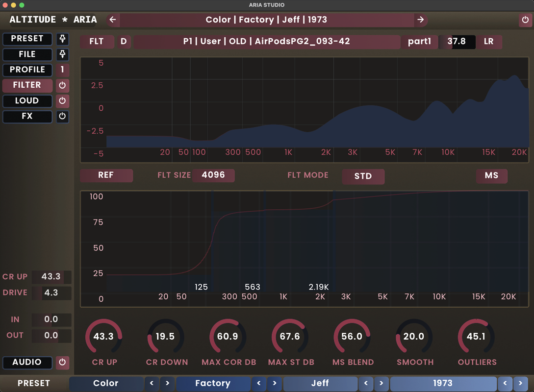The width and height of the screenshot is (534, 392).
Task: Toggle the AUDIO power button
Action: 62,363
